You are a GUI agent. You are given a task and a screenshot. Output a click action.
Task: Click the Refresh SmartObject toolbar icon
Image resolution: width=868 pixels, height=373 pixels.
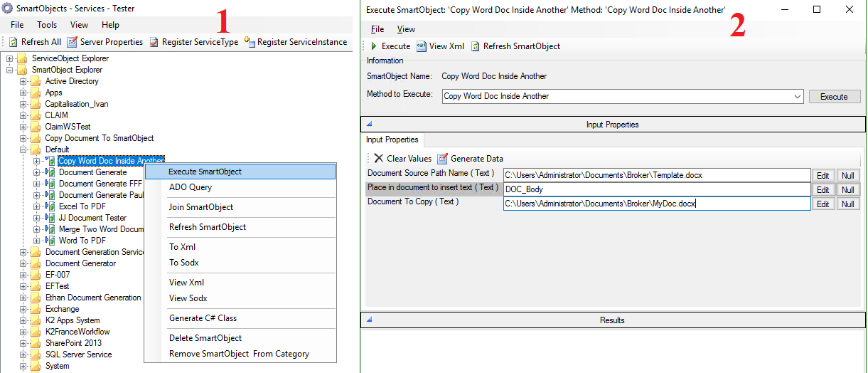coord(476,46)
